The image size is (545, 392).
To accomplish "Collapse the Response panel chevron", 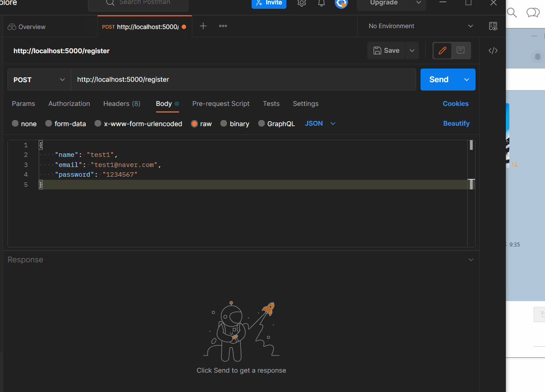I will point(471,260).
